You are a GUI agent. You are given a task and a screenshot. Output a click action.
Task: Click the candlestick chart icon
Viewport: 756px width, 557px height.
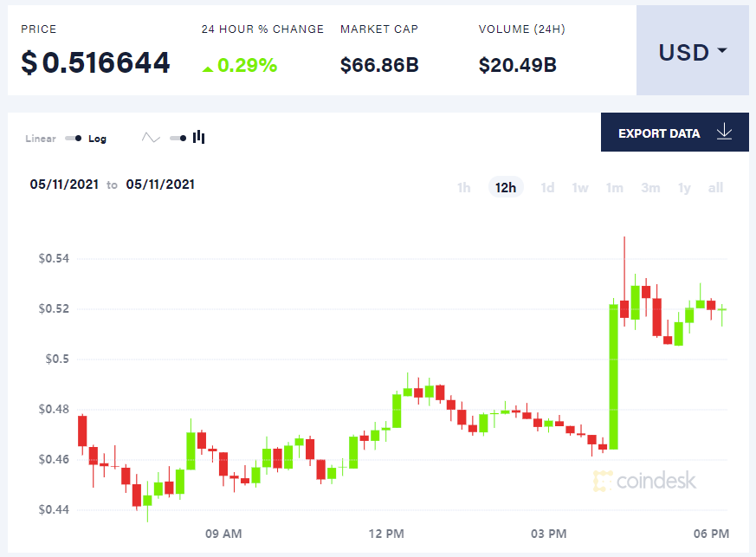[199, 137]
